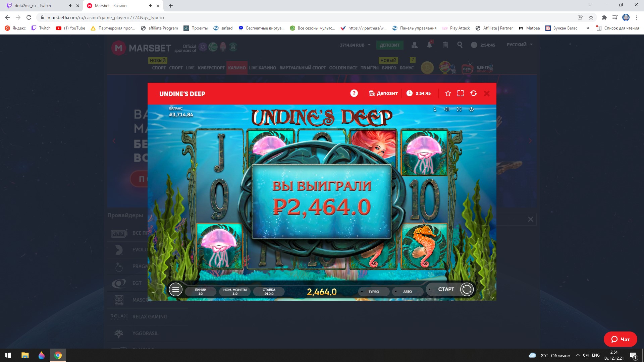This screenshot has height=362, width=644.
Task: Toggle the Авто autoplay mode
Action: pyautogui.click(x=407, y=292)
